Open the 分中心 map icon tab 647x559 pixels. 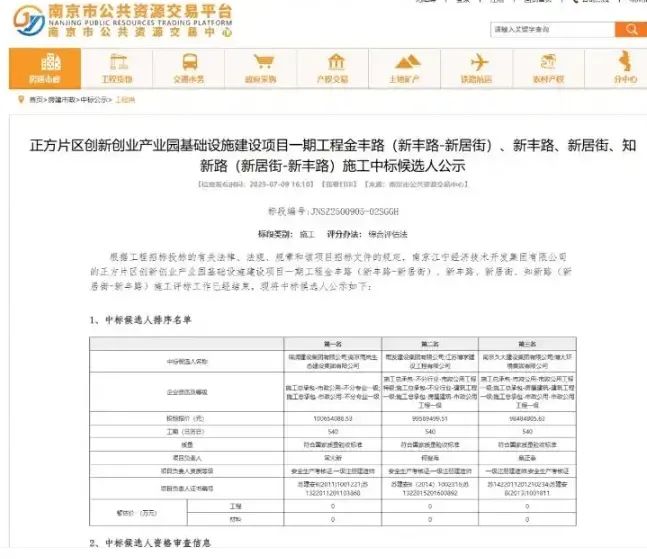[x=616, y=68]
